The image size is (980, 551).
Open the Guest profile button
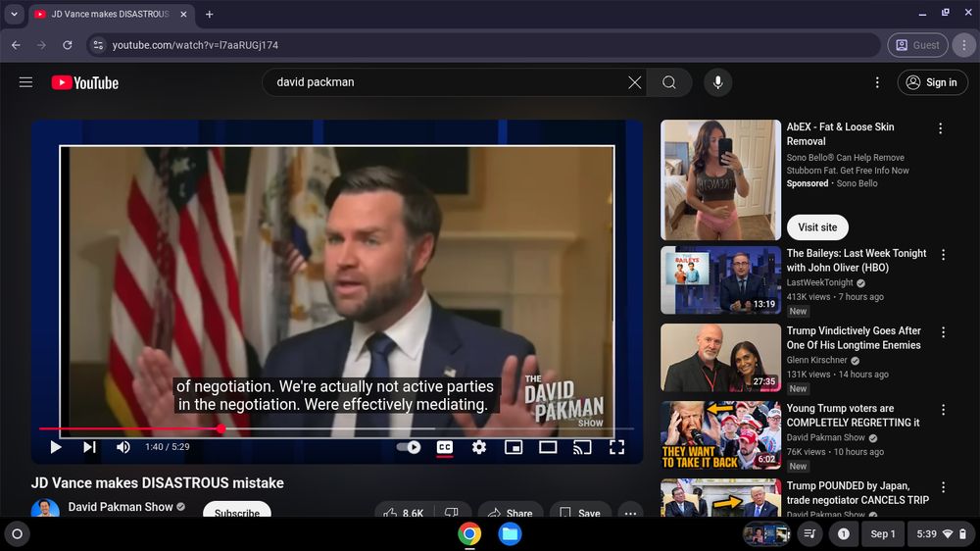(x=917, y=45)
